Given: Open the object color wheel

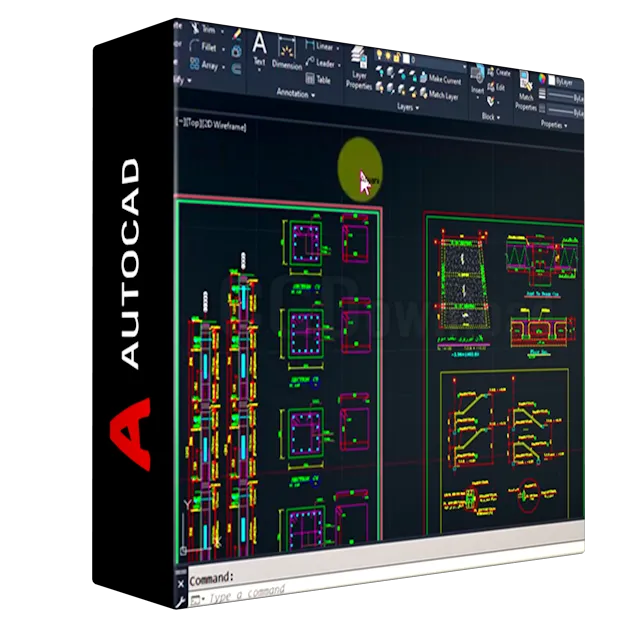Looking at the screenshot, I should [542, 79].
